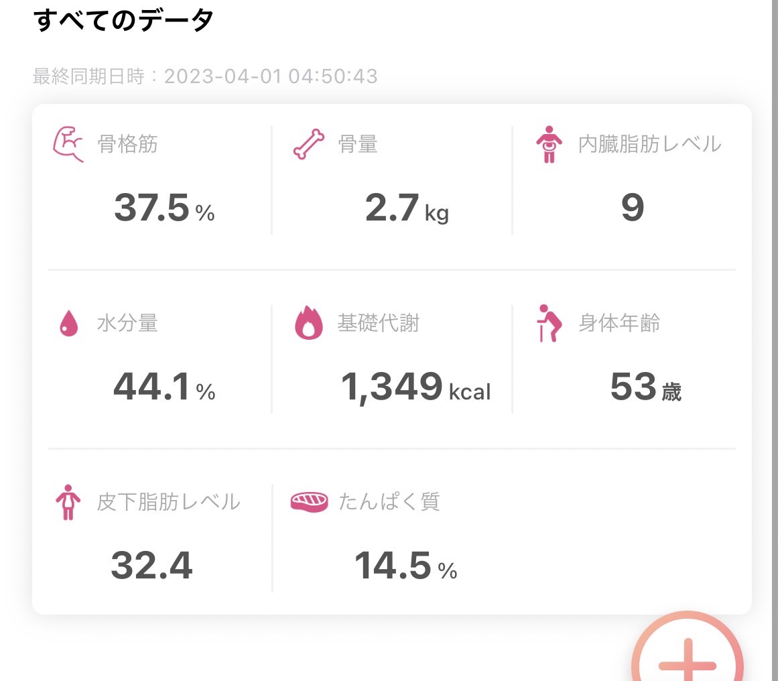
Task: Open the 2.7 kg bone mass value
Action: click(x=407, y=208)
